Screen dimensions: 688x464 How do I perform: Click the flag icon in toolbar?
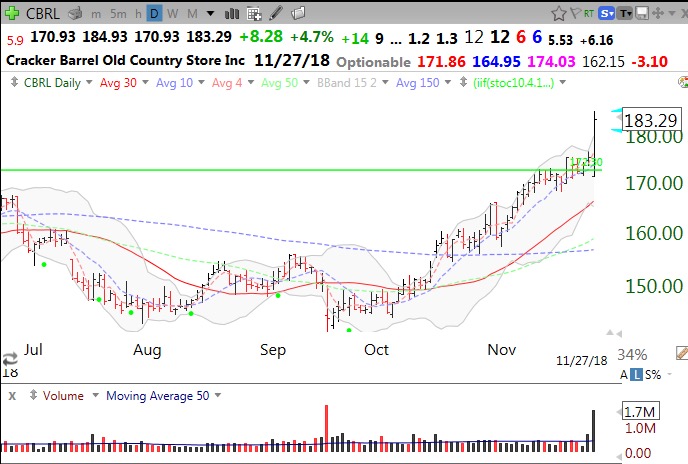[576, 13]
